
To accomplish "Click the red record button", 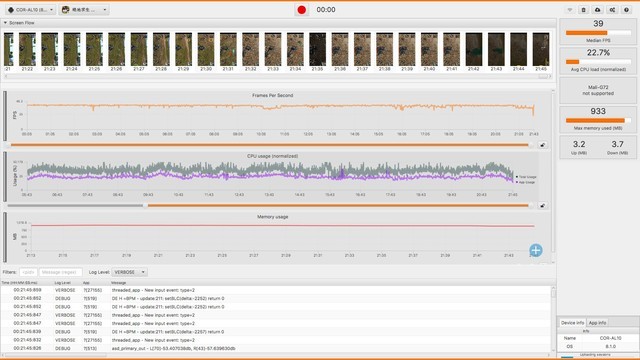I will click(302, 10).
